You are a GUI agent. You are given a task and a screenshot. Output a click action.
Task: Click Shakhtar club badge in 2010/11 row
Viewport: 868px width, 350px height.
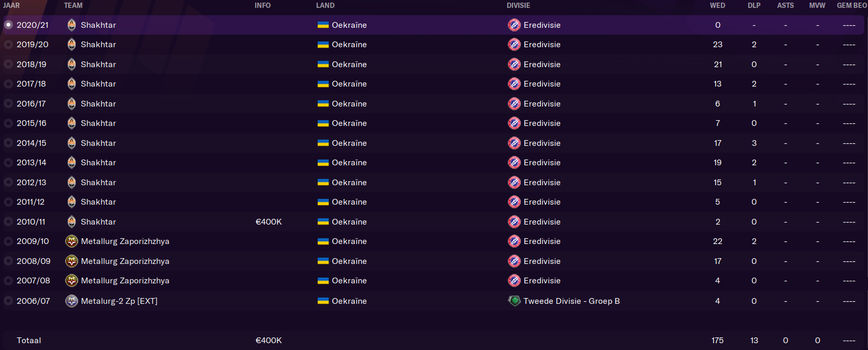click(71, 221)
